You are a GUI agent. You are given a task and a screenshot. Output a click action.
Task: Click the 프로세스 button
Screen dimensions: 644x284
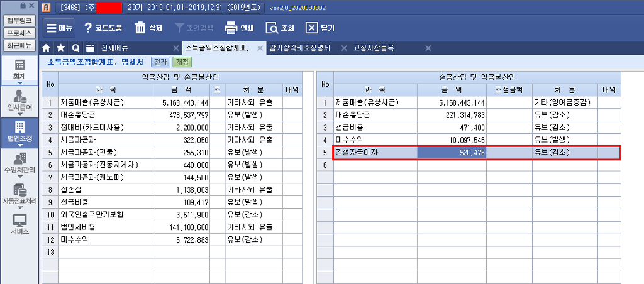[x=19, y=33]
